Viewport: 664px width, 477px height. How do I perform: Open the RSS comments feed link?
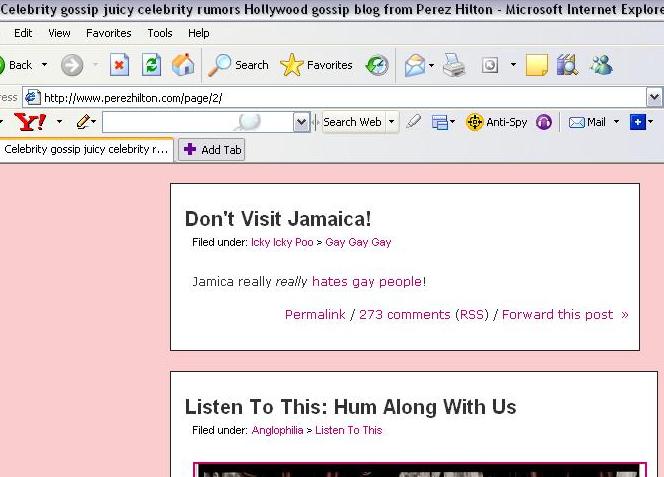tap(472, 314)
